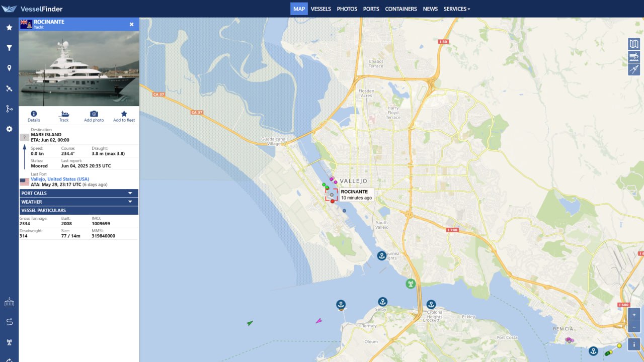Click the ROCINANTE yacht photo thumbnail
Screen dimensions: 644x362
click(x=79, y=68)
